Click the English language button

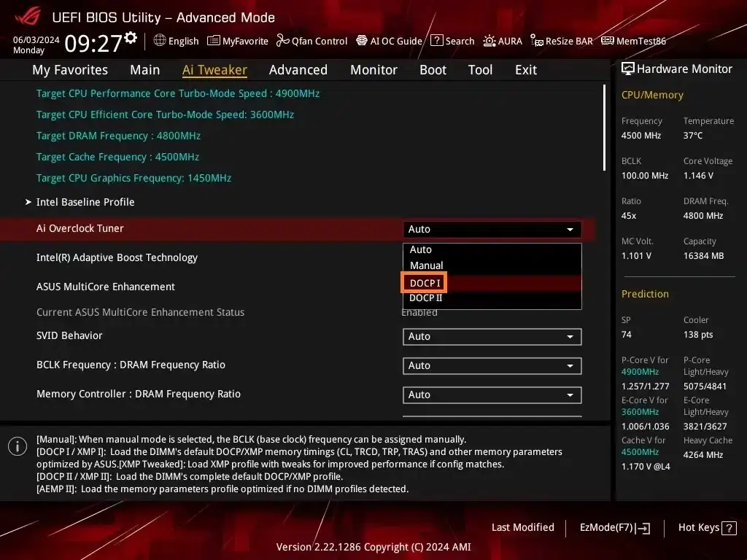pos(176,41)
